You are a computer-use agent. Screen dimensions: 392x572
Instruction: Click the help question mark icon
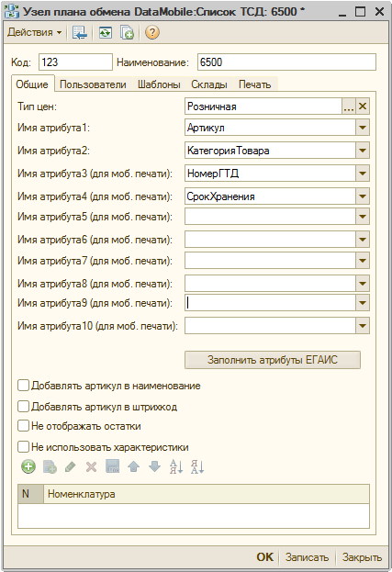(152, 32)
